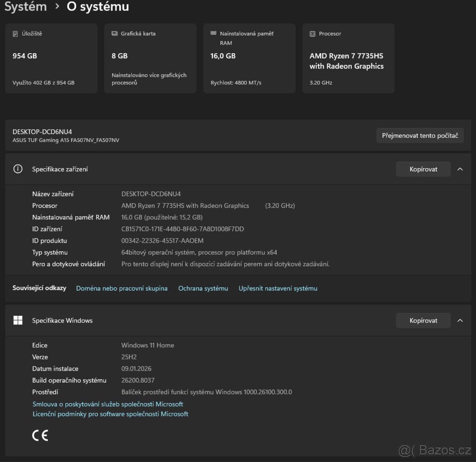
Task: Open Doména nebo pracovní skupina link
Action: (122, 288)
